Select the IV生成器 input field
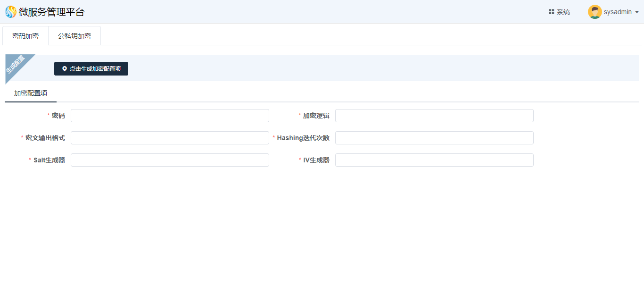The image size is (644, 295). tap(434, 160)
